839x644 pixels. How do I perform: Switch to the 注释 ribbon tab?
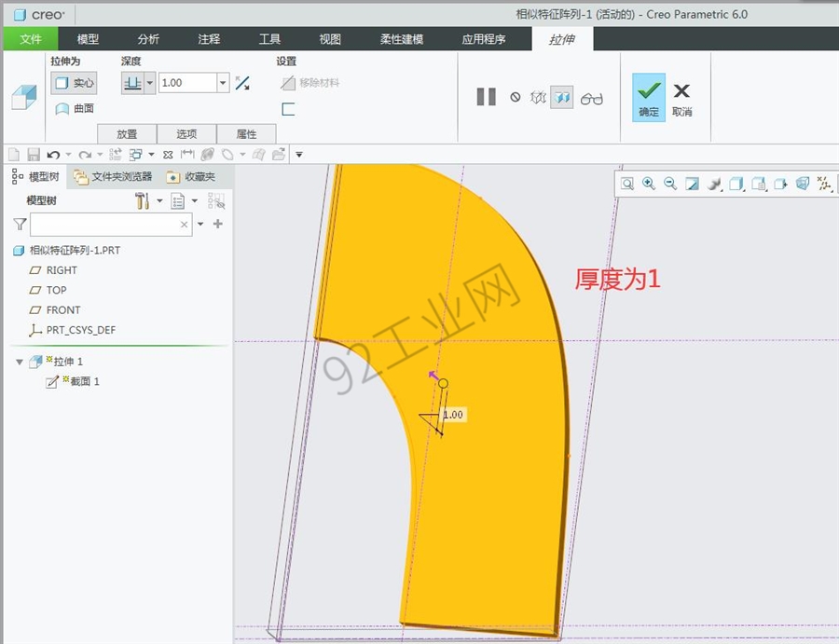(209, 39)
